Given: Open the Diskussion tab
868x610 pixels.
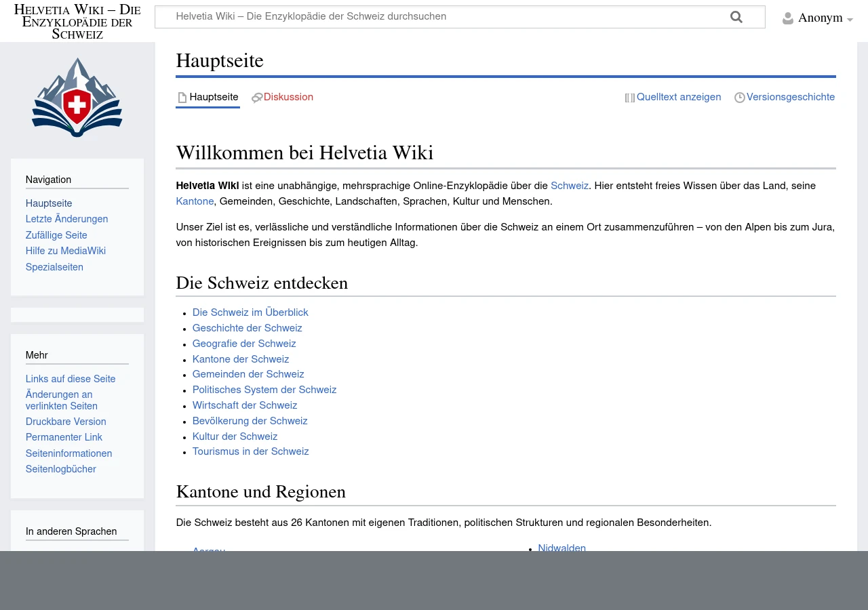Looking at the screenshot, I should (x=288, y=98).
